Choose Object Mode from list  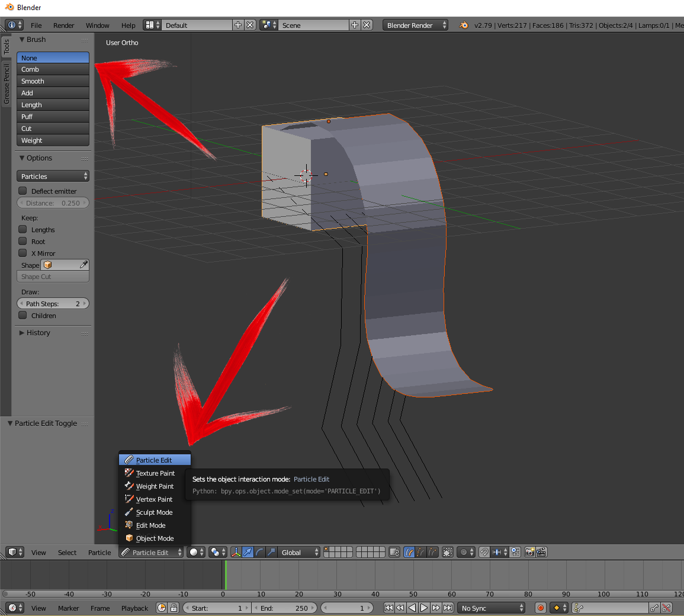(155, 538)
